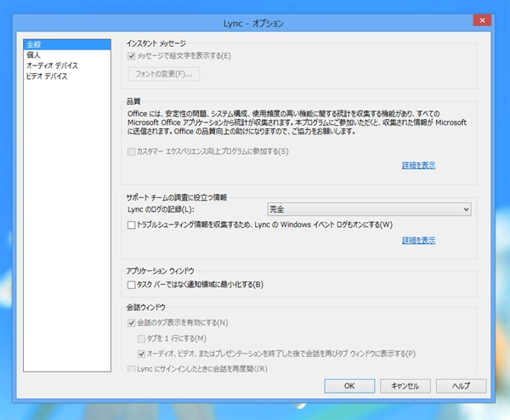Check タスク バーではなく通知領域に最小化する option
The width and height of the screenshot is (510, 420).
click(132, 285)
